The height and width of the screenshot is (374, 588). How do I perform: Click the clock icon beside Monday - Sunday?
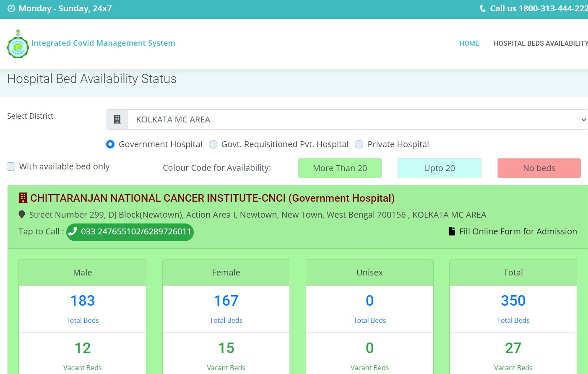(11, 8)
